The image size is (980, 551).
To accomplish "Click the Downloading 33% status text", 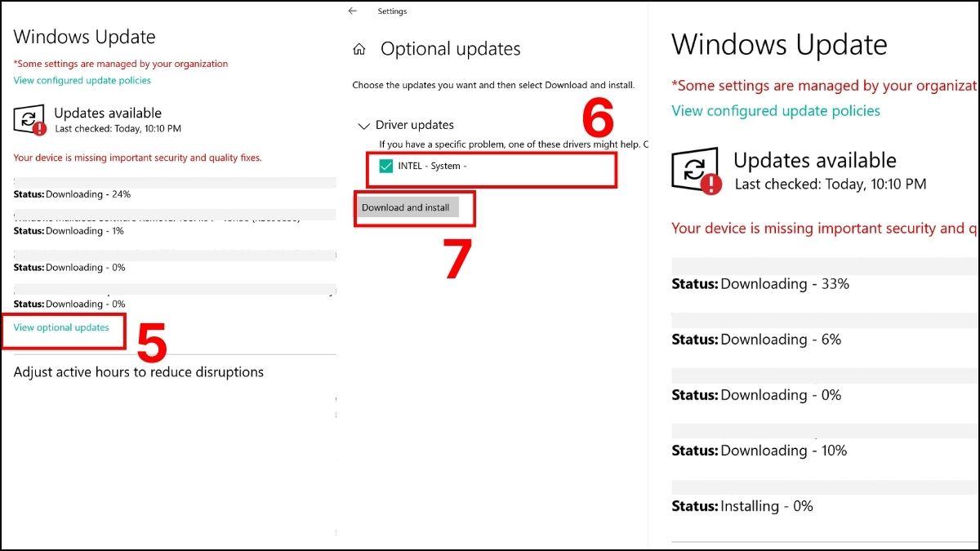I will 759,283.
